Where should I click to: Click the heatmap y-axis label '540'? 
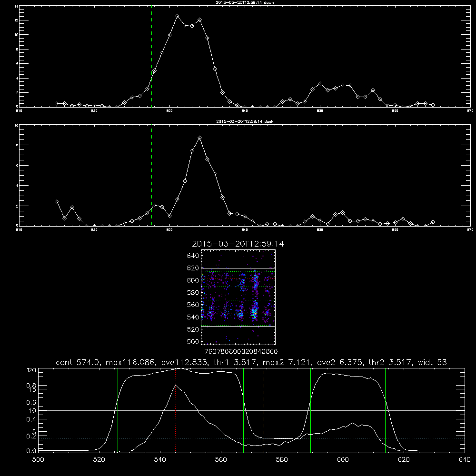(x=193, y=317)
